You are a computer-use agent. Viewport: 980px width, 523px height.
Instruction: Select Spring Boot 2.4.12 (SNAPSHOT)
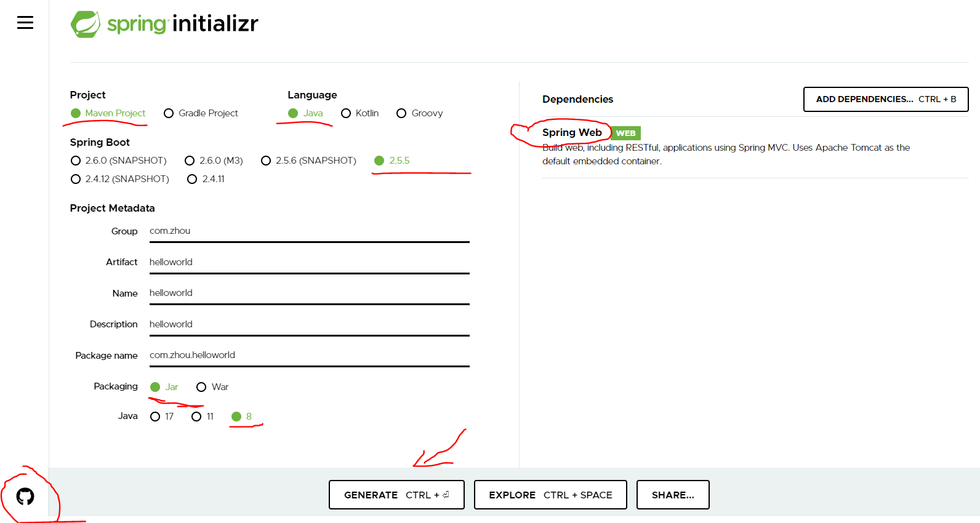coord(119,179)
